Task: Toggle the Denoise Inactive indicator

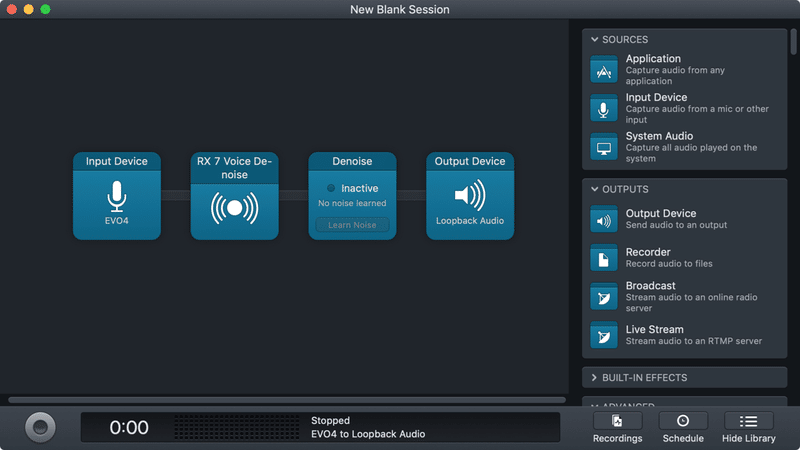Action: 331,188
